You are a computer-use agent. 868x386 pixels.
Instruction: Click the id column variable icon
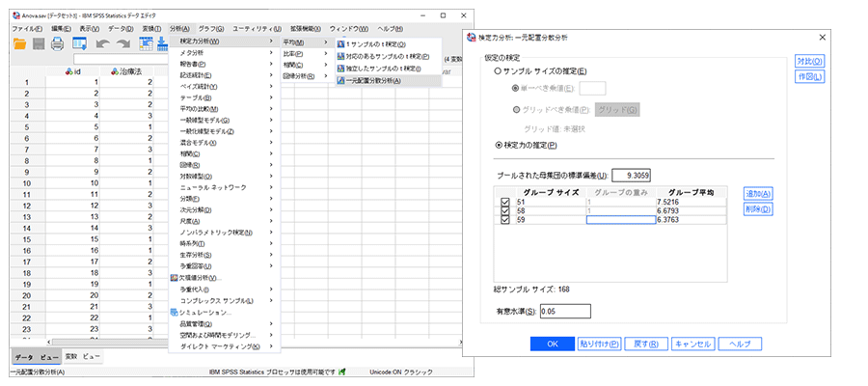coord(68,71)
